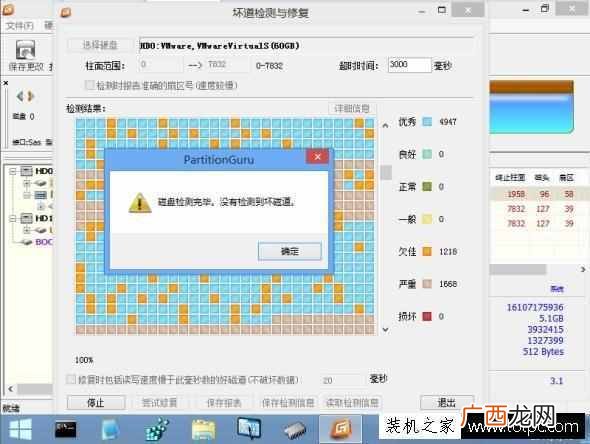Open the monitor icon on taskbar

click(249, 428)
